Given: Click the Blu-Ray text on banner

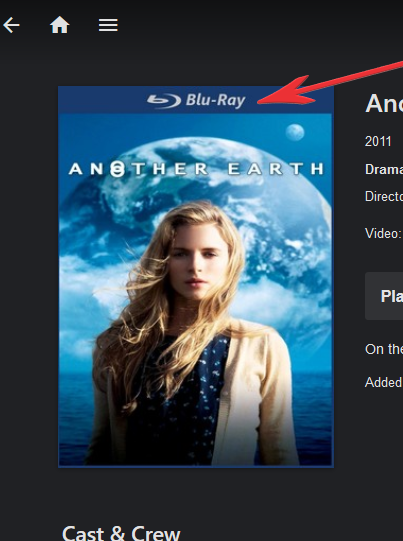Looking at the screenshot, I should pos(216,100).
